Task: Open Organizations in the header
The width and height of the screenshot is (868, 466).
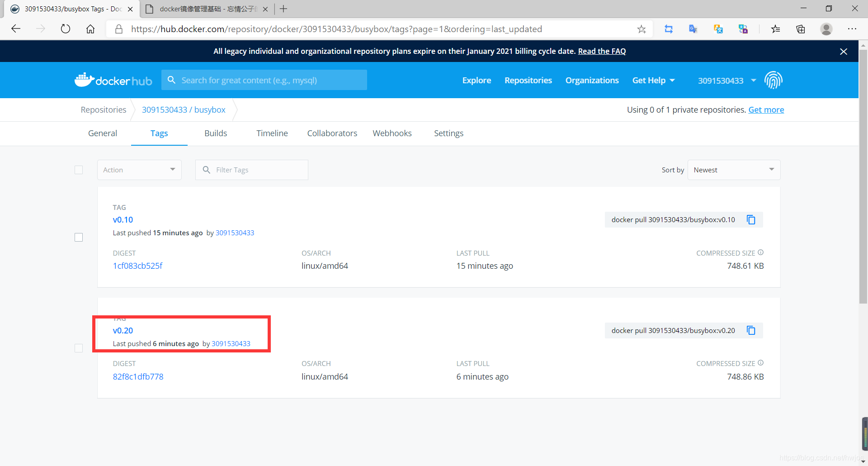Action: pos(592,80)
